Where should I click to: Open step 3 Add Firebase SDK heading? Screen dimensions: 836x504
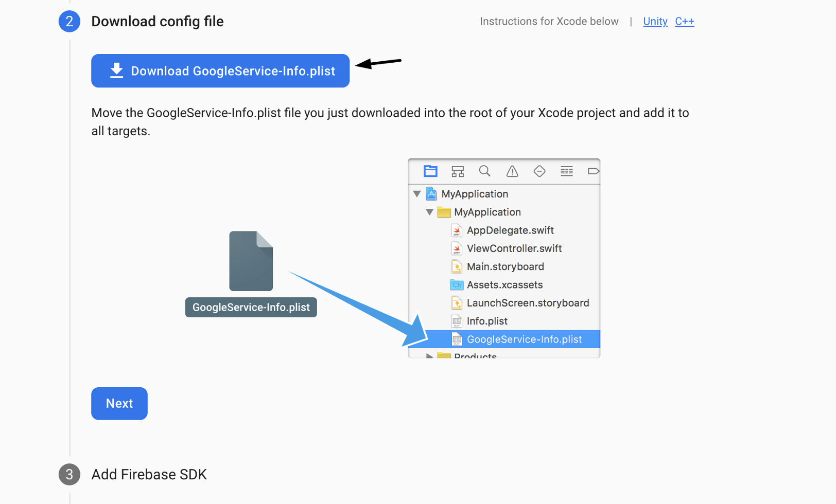(x=149, y=474)
